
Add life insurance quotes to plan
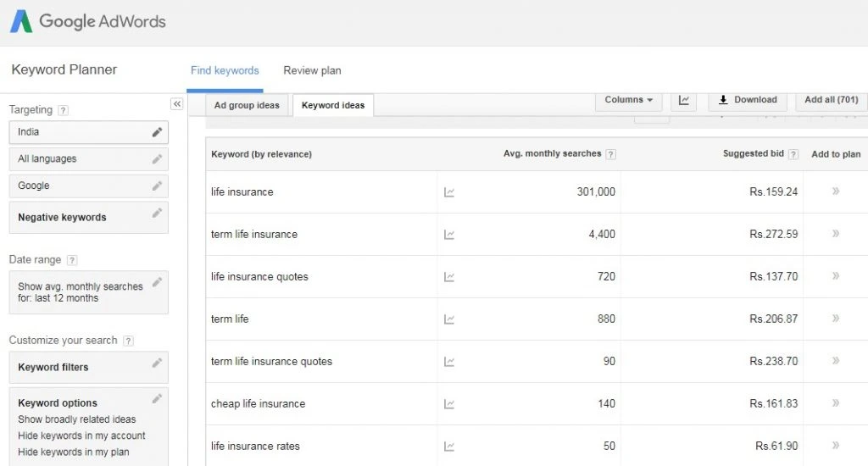[x=836, y=275]
